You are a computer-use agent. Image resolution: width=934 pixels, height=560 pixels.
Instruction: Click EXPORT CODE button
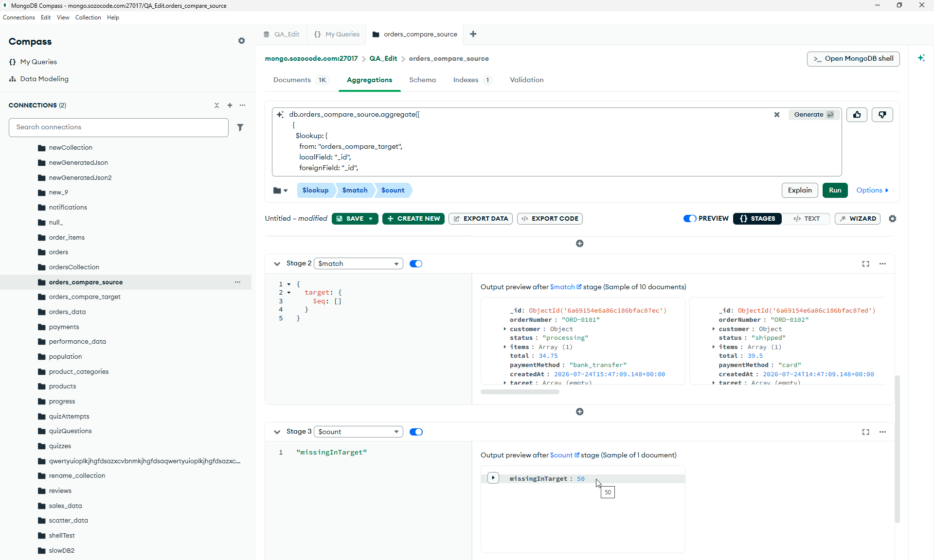click(x=550, y=219)
